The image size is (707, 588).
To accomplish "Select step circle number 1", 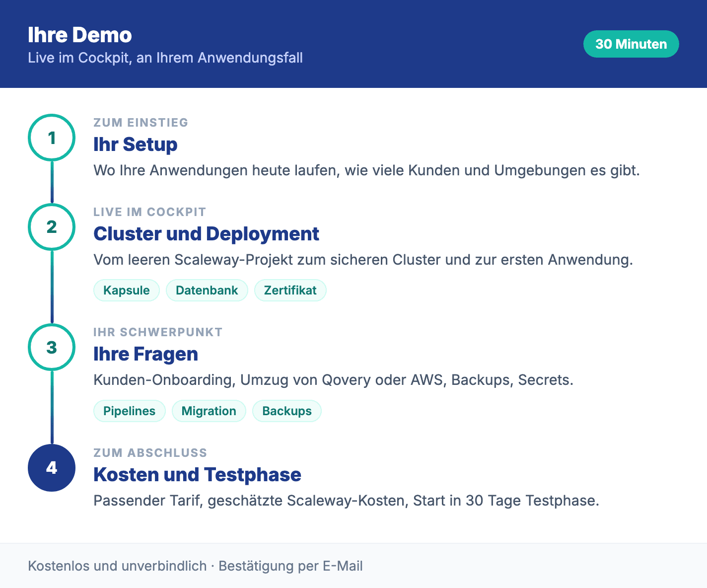I will pyautogui.click(x=52, y=138).
